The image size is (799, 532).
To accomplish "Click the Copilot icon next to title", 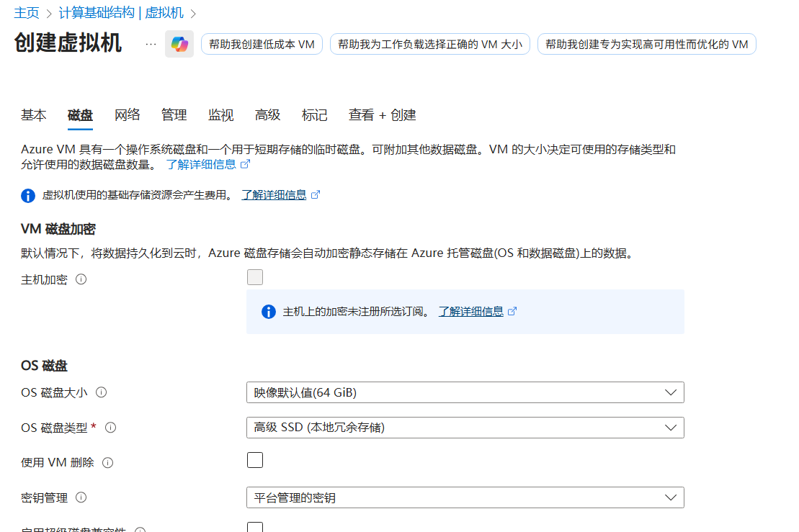I will pyautogui.click(x=179, y=44).
